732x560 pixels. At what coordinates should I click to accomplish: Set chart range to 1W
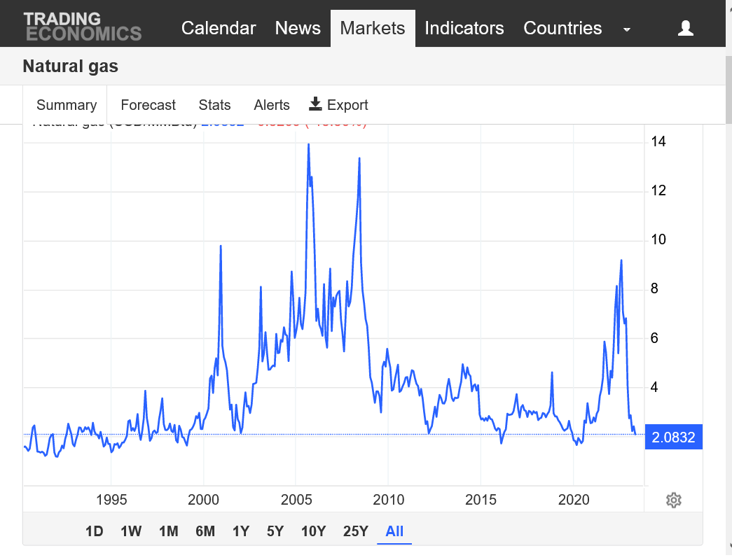coord(131,531)
